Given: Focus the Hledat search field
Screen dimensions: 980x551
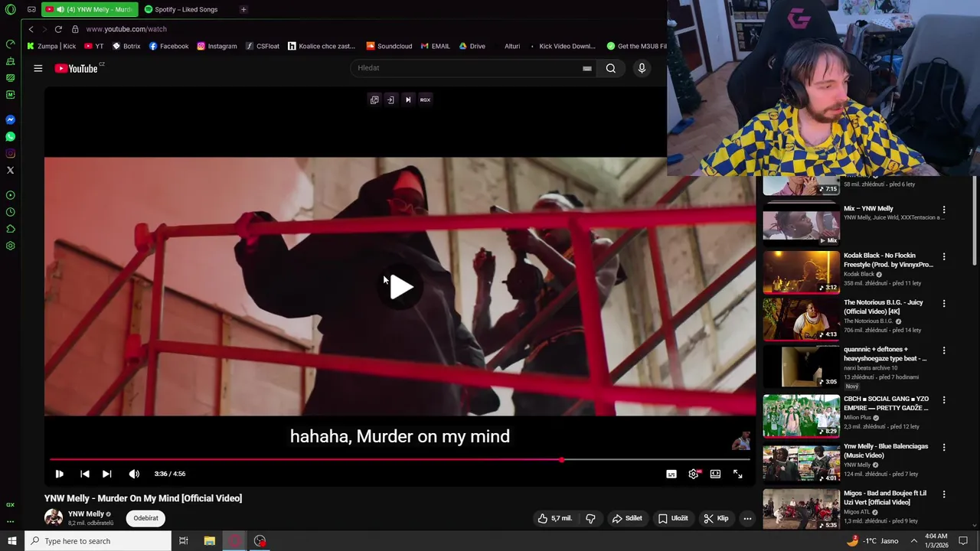Looking at the screenshot, I should 467,68.
